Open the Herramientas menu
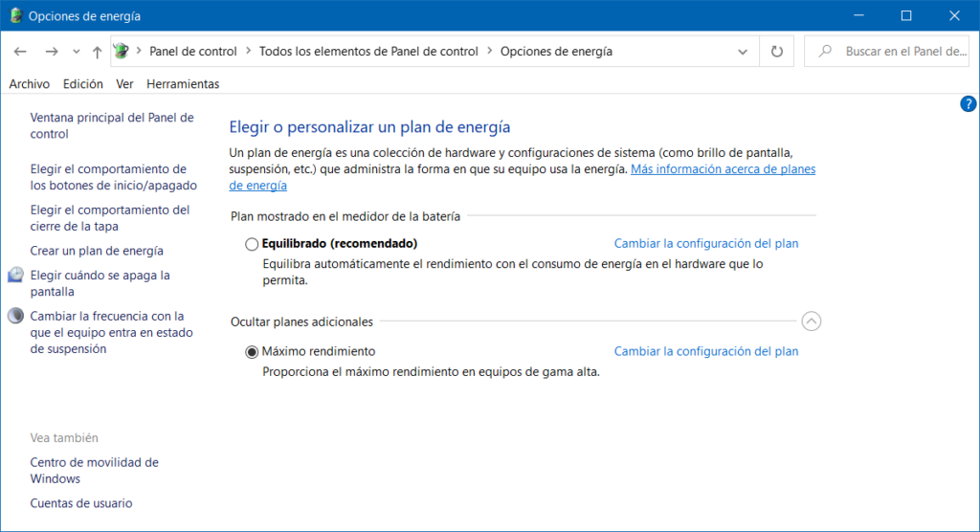 [x=183, y=84]
